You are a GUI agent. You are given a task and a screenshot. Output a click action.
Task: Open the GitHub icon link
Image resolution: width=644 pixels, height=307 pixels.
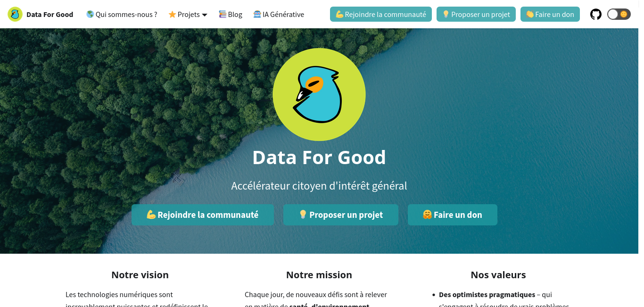596,14
